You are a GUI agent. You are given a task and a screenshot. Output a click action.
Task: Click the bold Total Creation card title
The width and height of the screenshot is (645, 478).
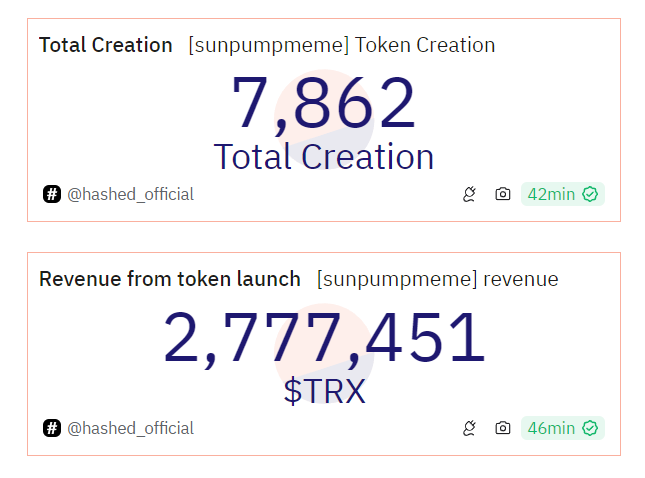[x=106, y=45]
